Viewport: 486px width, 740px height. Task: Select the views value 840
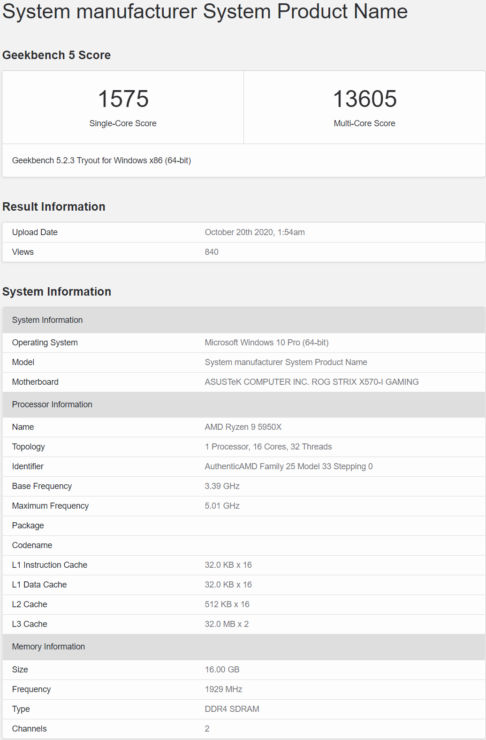point(211,252)
